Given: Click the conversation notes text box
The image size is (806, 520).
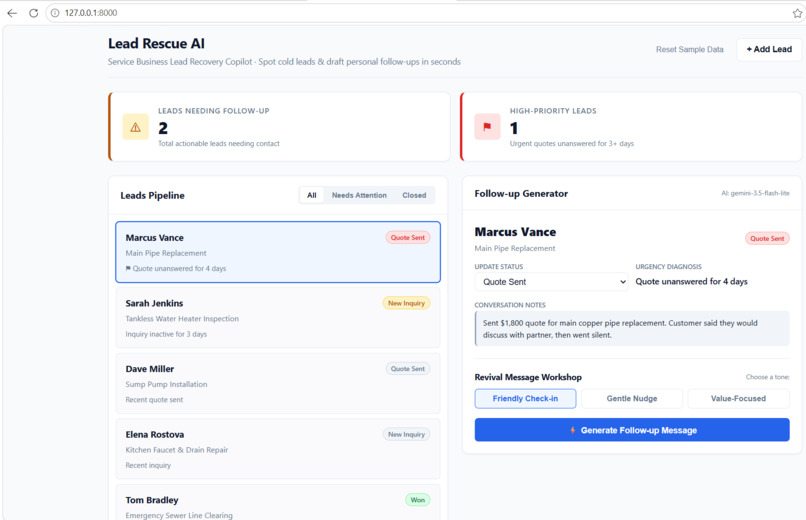Looking at the screenshot, I should [632, 328].
